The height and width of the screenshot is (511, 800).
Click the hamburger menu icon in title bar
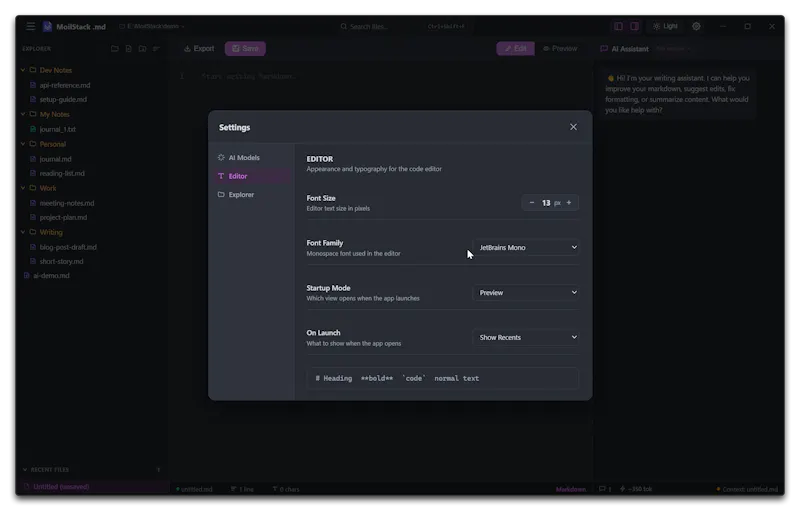click(31, 27)
